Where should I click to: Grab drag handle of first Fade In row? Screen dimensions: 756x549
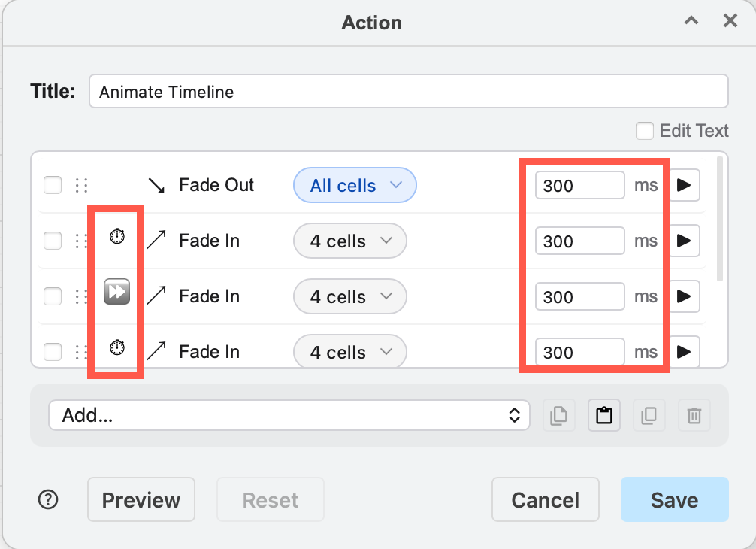point(81,241)
